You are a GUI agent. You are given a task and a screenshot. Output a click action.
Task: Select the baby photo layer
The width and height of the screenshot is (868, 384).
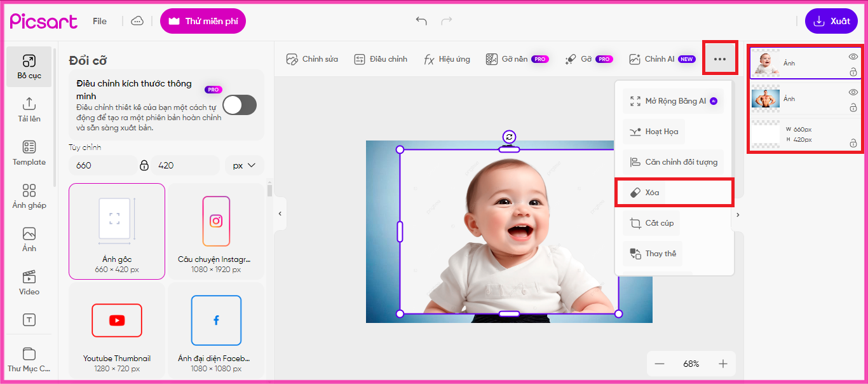806,63
